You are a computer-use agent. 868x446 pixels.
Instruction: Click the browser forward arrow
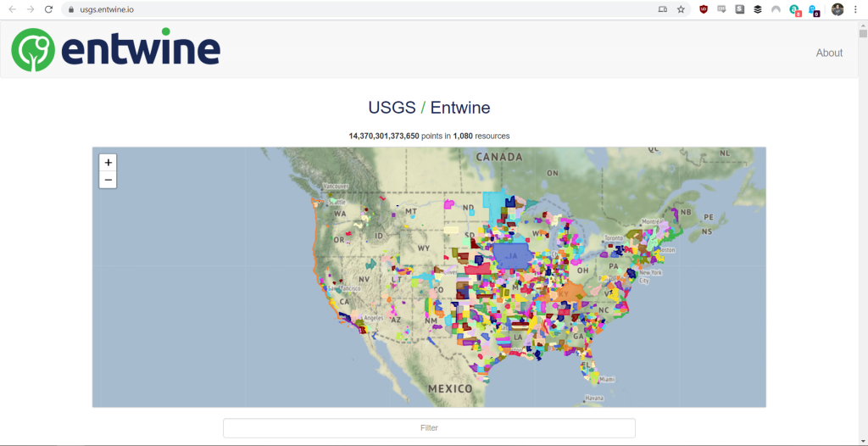click(31, 9)
